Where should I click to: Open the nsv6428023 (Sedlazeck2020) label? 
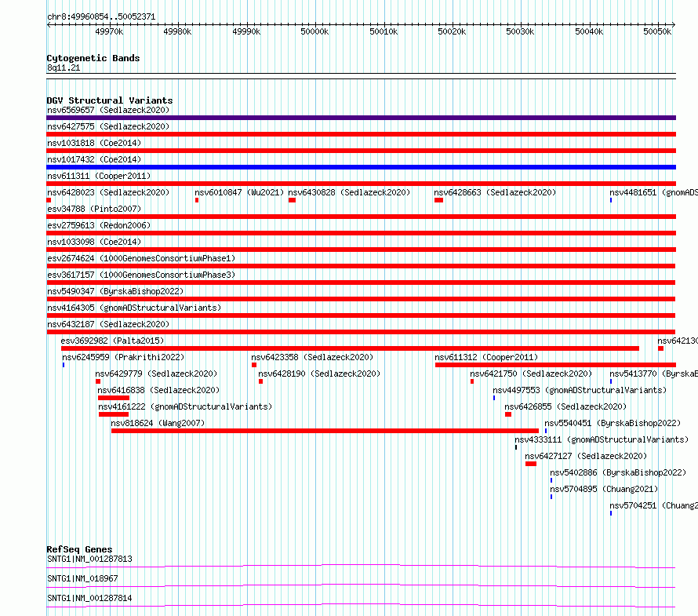(x=108, y=192)
